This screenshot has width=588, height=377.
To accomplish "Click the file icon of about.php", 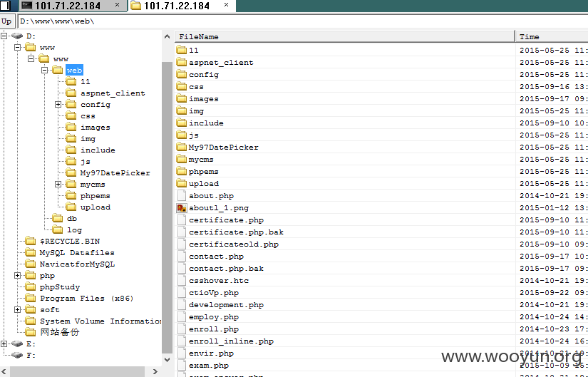I will click(182, 195).
